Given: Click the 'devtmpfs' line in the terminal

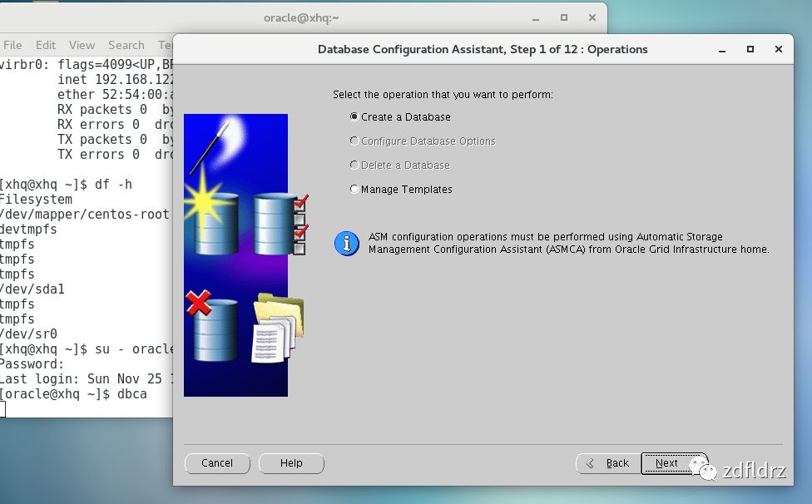Looking at the screenshot, I should [28, 230].
